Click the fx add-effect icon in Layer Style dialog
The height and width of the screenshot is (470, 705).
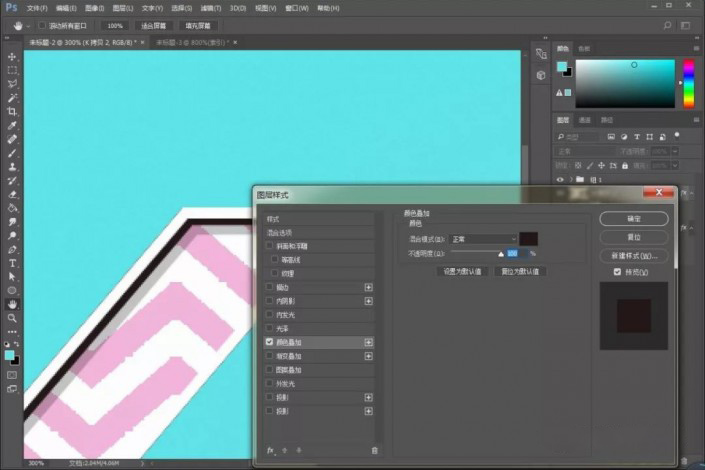[270, 450]
